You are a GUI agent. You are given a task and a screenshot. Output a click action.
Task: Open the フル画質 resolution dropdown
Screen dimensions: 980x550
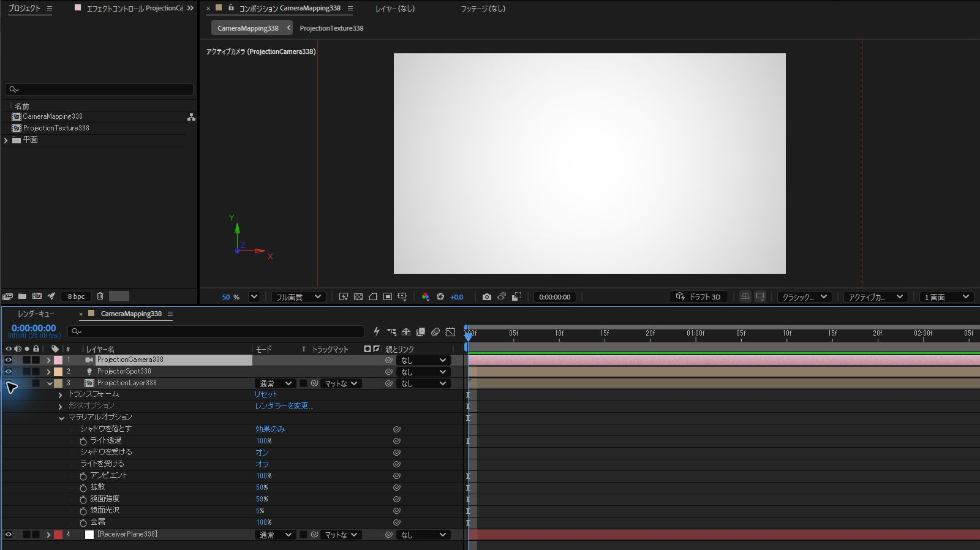coord(298,297)
